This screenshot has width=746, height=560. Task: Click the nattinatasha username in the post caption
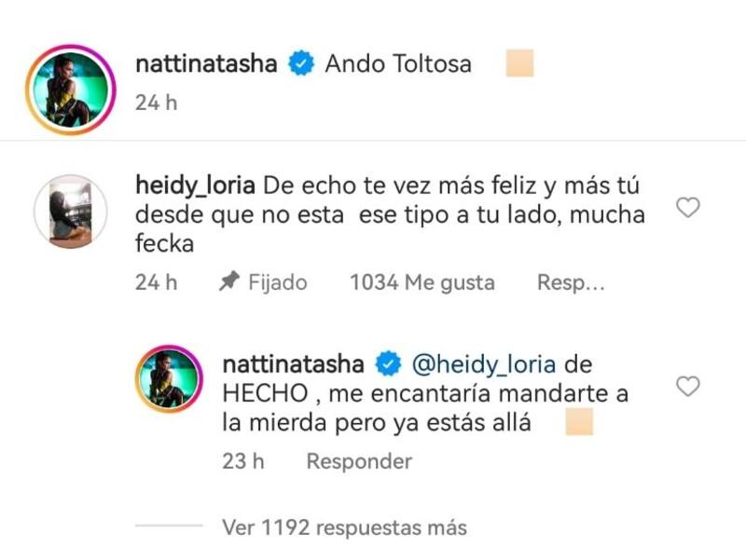208,64
